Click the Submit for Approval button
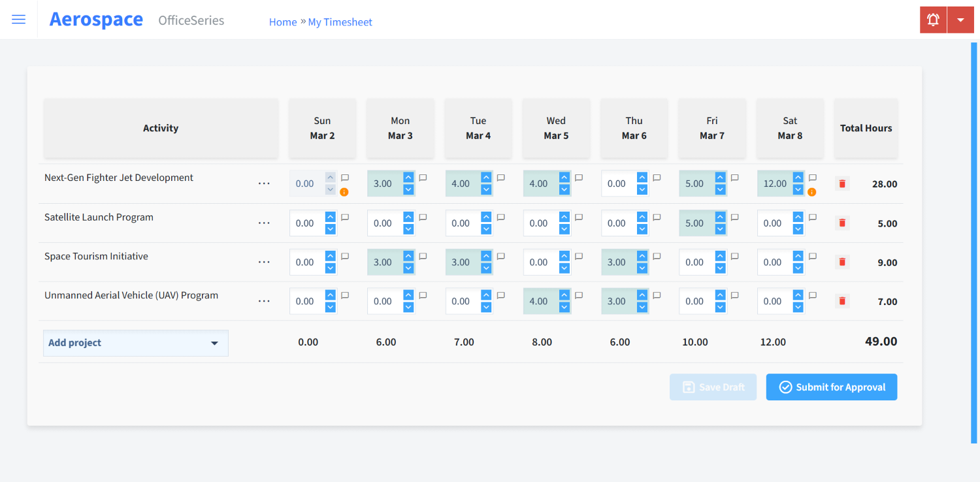This screenshot has width=980, height=482. (x=831, y=387)
